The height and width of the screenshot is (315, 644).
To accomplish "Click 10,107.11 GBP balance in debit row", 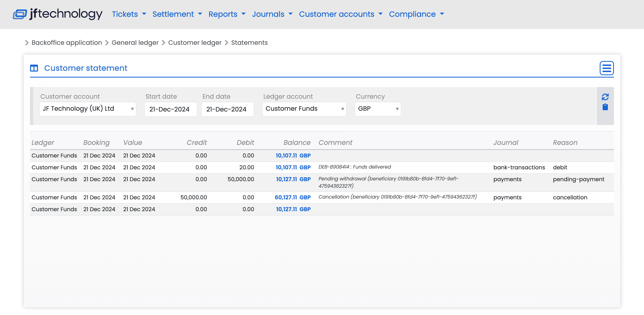I will (x=293, y=167).
